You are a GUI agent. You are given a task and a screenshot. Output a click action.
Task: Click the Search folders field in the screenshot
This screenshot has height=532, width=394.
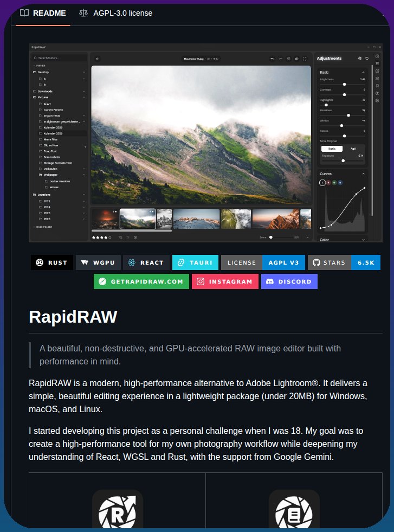(x=59, y=58)
